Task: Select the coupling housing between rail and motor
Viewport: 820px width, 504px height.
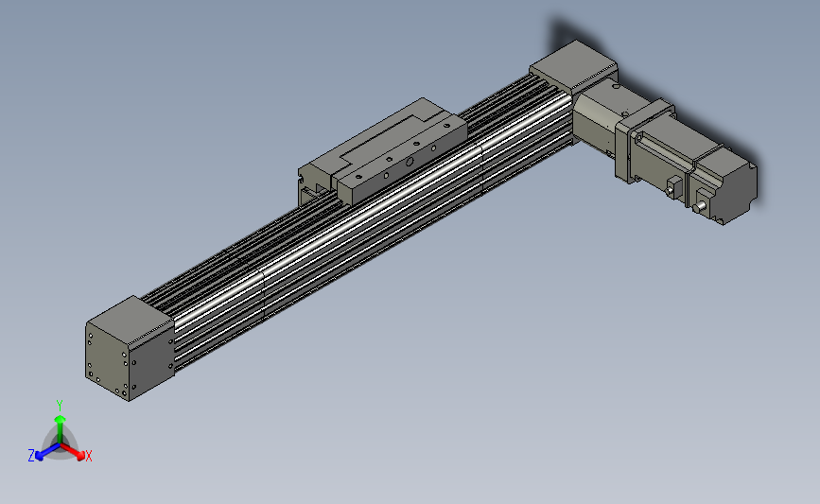Action: coord(598,117)
